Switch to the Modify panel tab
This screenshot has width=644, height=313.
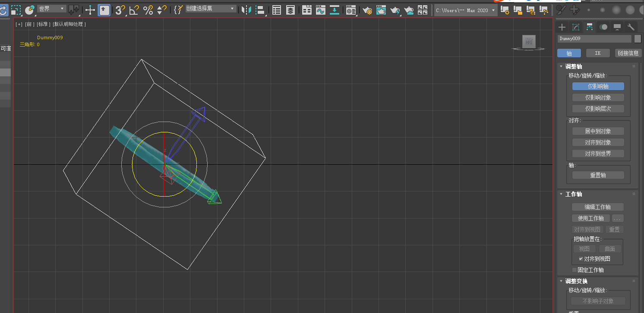(576, 27)
